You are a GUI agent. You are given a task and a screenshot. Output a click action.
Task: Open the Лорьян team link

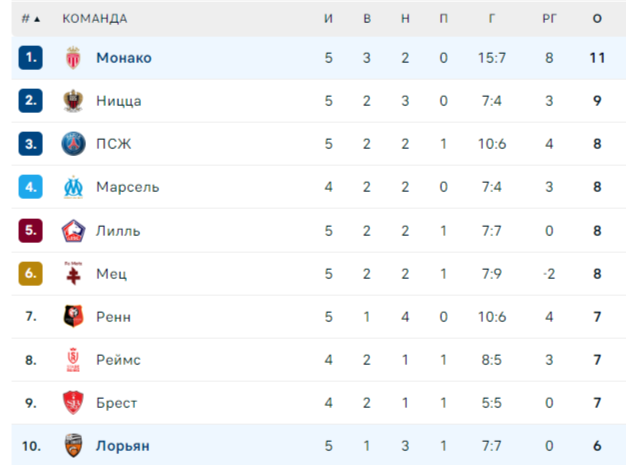tap(123, 445)
